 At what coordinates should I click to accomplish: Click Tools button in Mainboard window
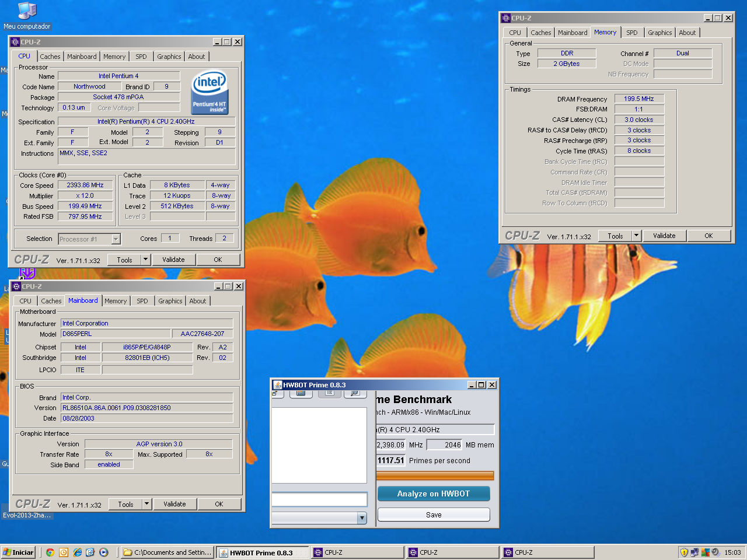[x=125, y=504]
